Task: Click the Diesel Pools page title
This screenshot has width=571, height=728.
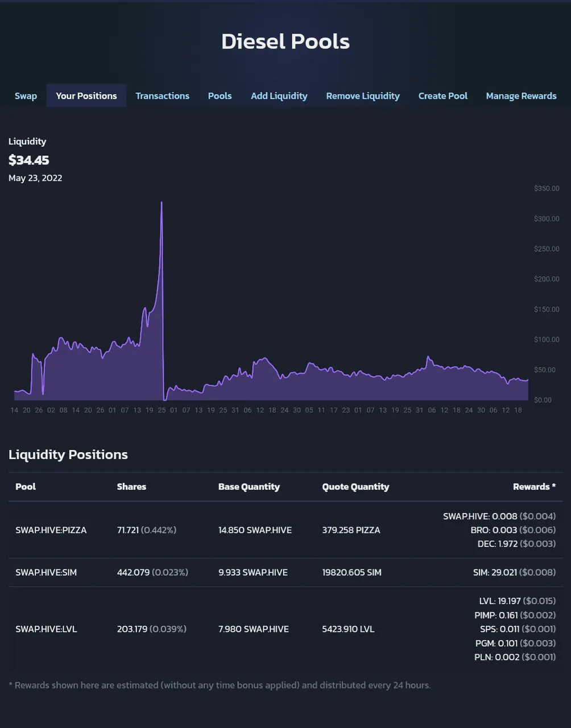Action: [x=285, y=42]
